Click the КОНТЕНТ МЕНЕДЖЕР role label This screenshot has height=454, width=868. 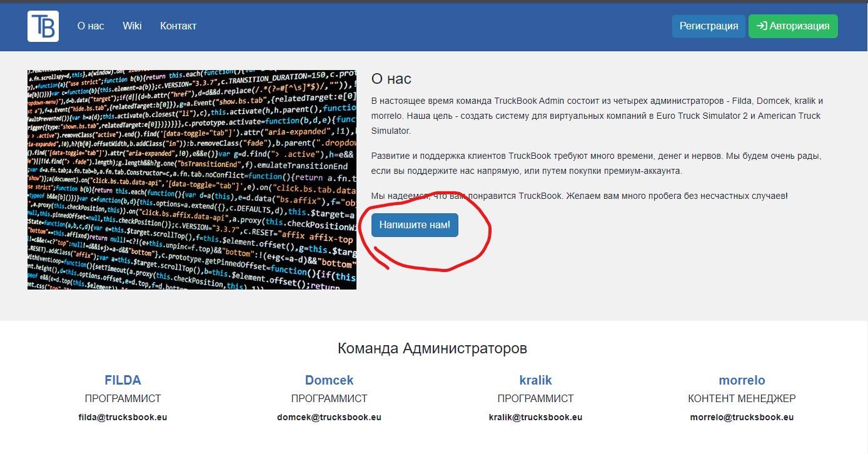click(742, 398)
